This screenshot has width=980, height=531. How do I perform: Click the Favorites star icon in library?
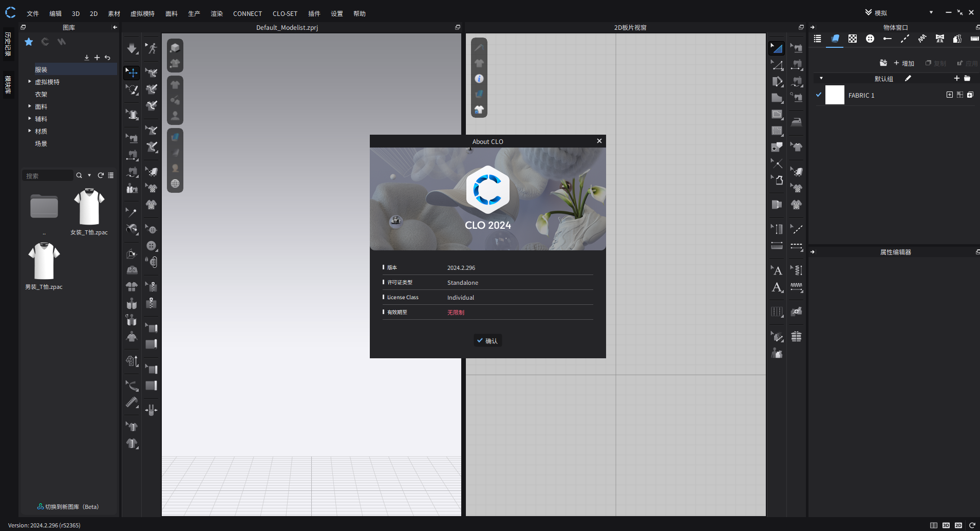point(29,42)
